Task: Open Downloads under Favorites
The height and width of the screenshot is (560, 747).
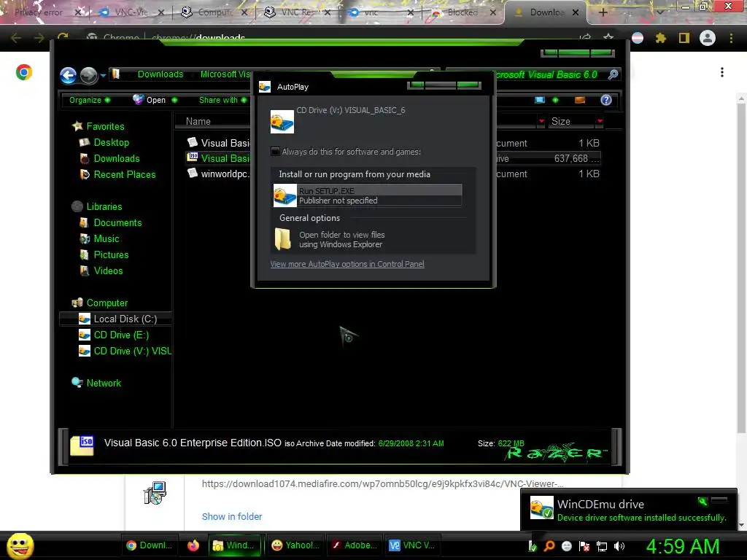Action: [x=117, y=158]
